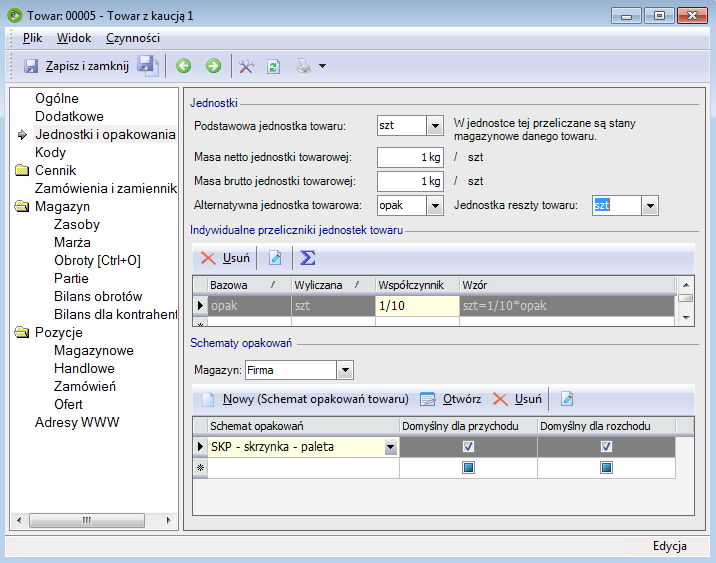Click row selector arrow of SKP row
This screenshot has height=563, width=716.
[x=200, y=447]
